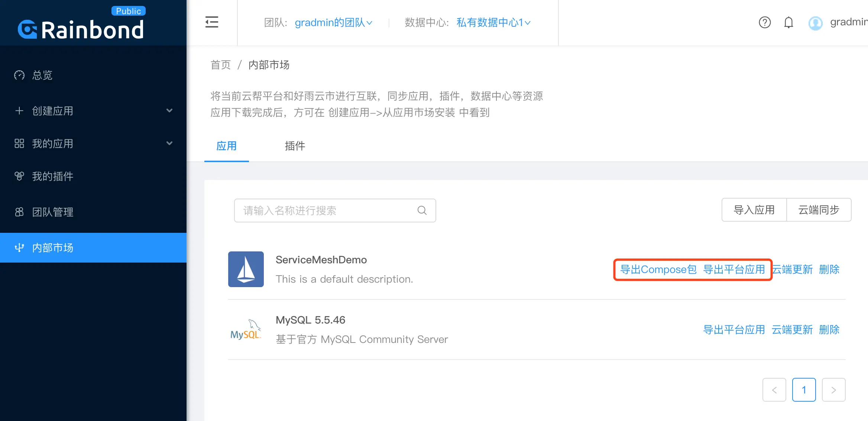Click the ServiceMeshDemo sailboat app icon
The height and width of the screenshot is (421, 868).
click(246, 269)
